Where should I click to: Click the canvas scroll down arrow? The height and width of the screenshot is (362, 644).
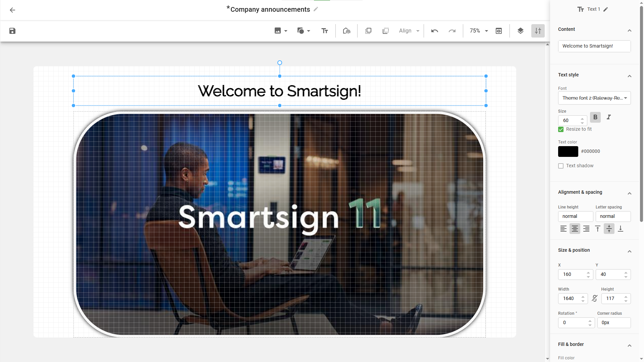click(547, 359)
